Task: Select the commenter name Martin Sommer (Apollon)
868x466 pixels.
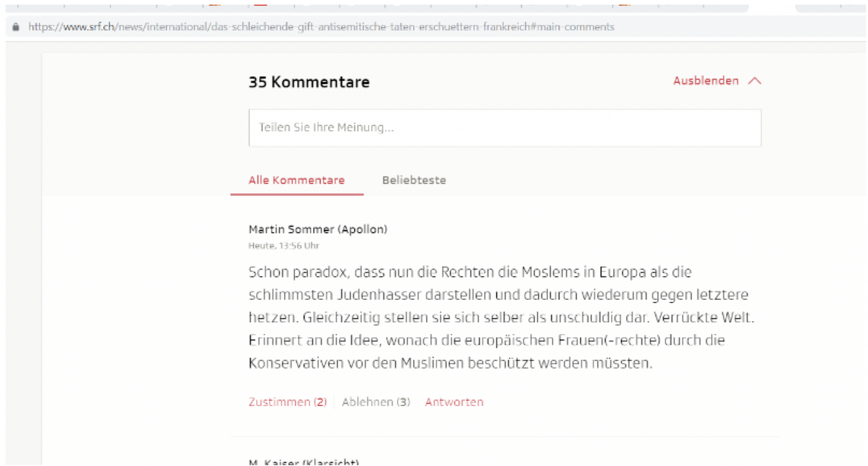Action: coord(317,229)
